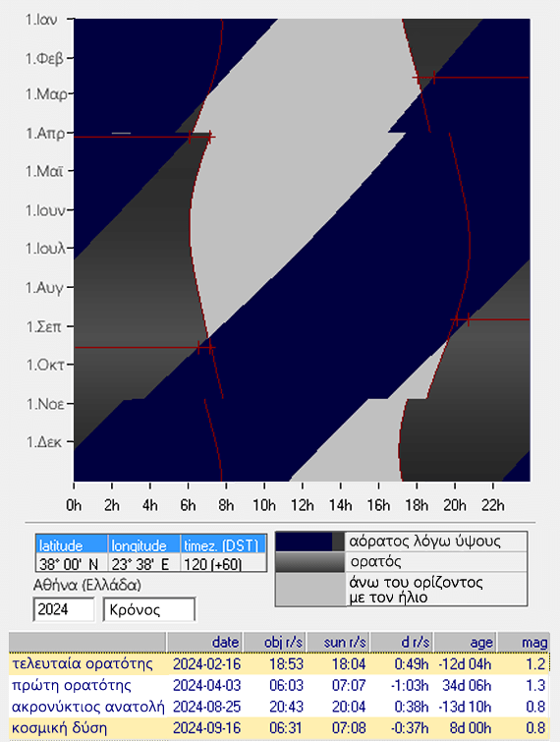Click the planet field showing Κρόνος
560x742 pixels.
pos(149,609)
